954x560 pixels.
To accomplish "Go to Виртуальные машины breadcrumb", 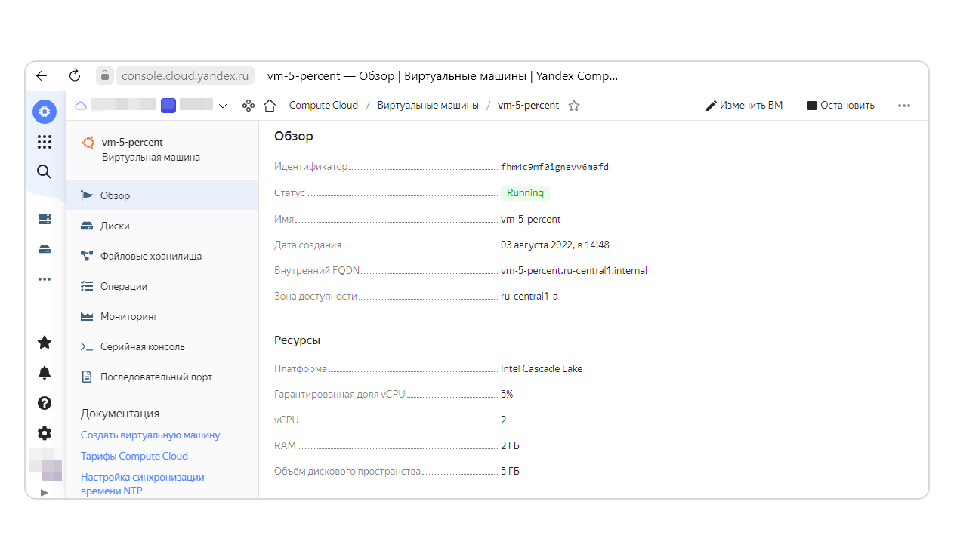I will point(428,106).
